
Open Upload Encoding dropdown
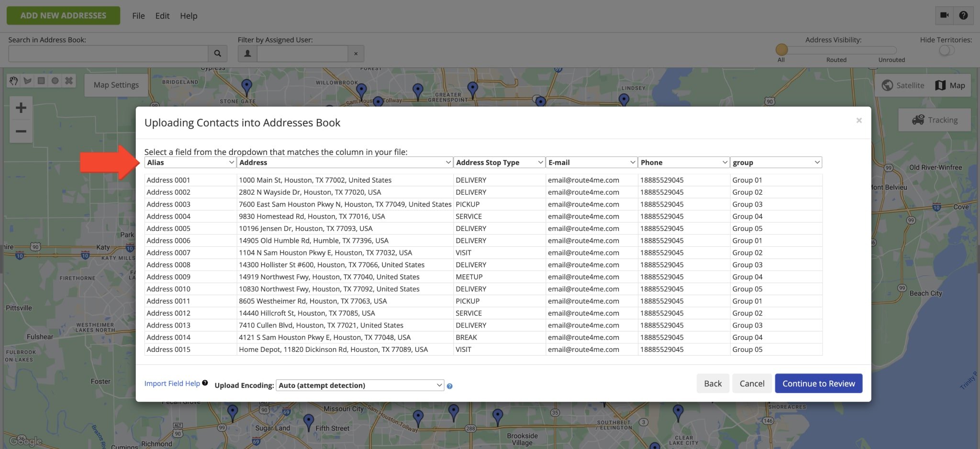[x=360, y=385]
